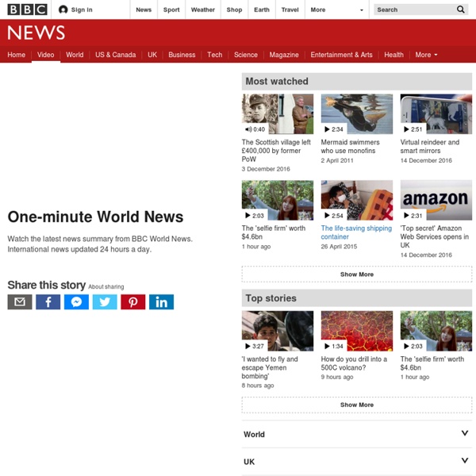Share story via email icon
The width and height of the screenshot is (476, 476).
tap(20, 301)
